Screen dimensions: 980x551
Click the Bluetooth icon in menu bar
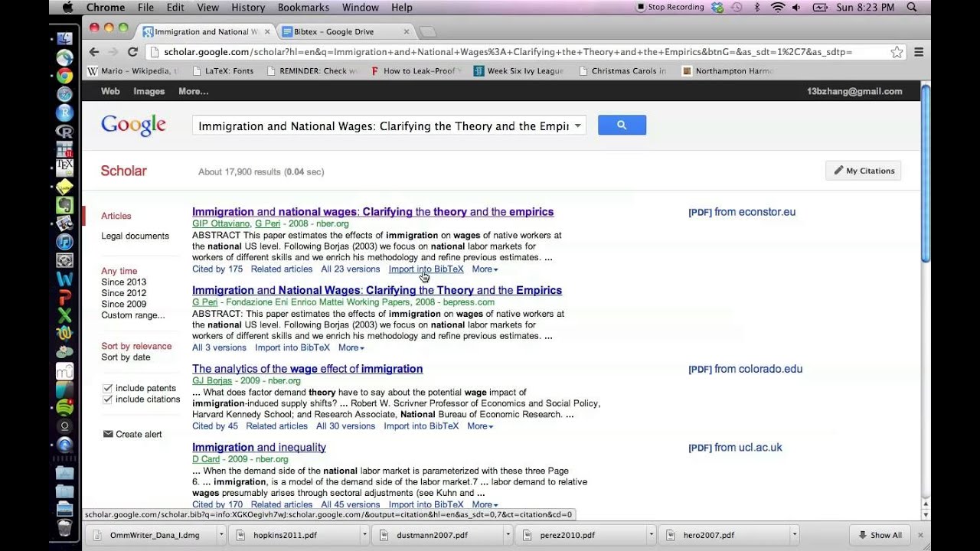pos(757,7)
